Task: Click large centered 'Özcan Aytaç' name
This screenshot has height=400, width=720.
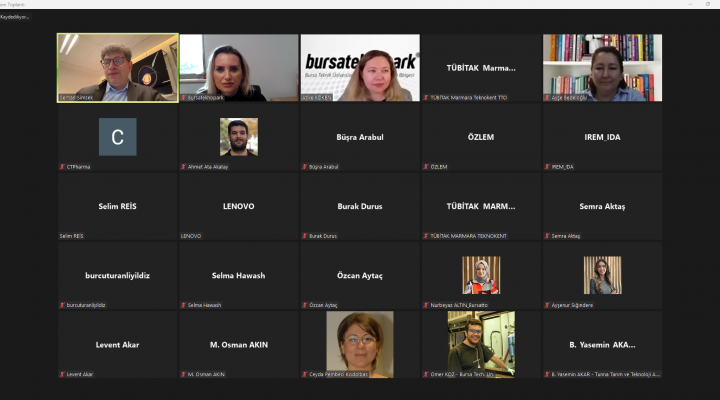Action: [360, 276]
